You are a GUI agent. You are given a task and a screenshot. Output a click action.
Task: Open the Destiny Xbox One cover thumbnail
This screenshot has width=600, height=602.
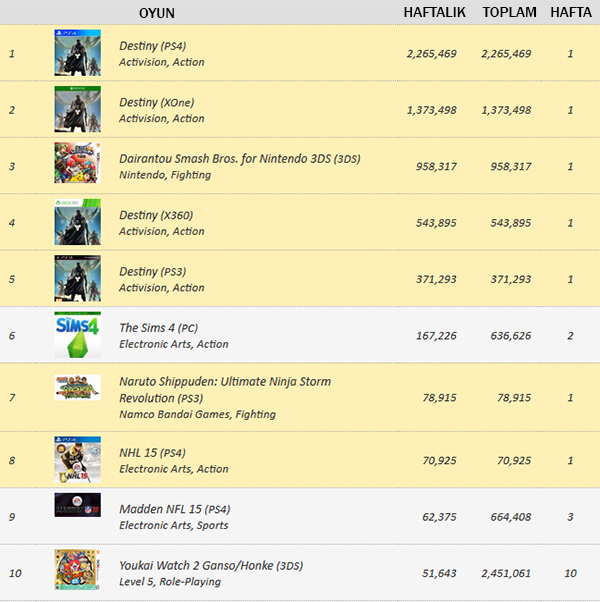[x=78, y=109]
